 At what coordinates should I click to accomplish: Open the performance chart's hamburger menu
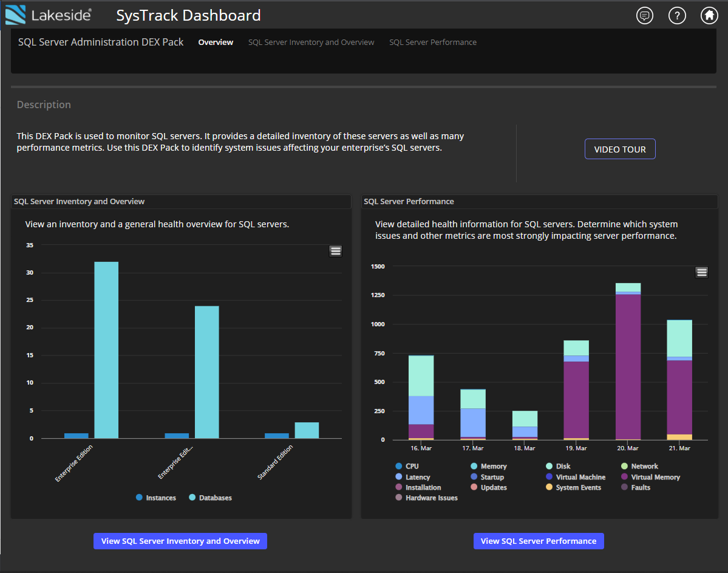701,272
